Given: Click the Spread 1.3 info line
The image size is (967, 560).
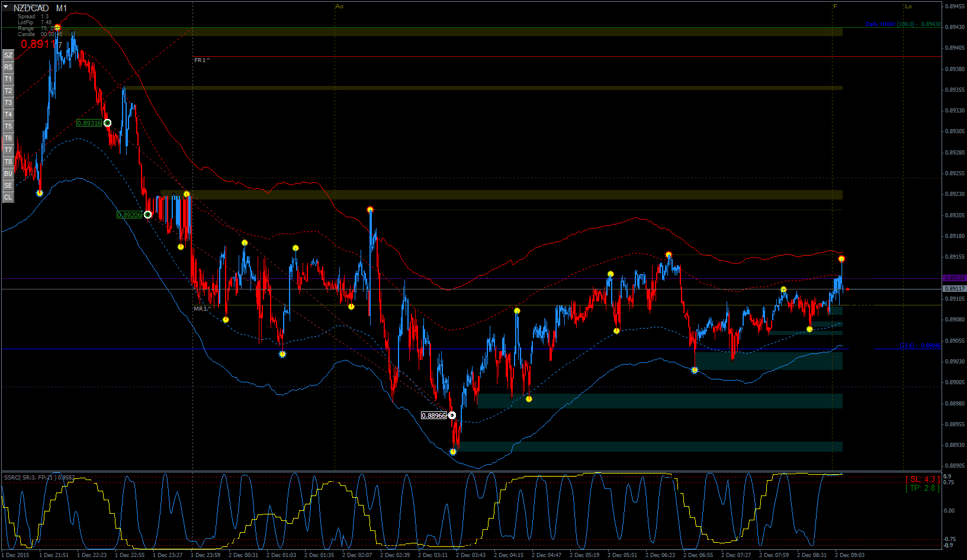Looking at the screenshot, I should pos(33,17).
